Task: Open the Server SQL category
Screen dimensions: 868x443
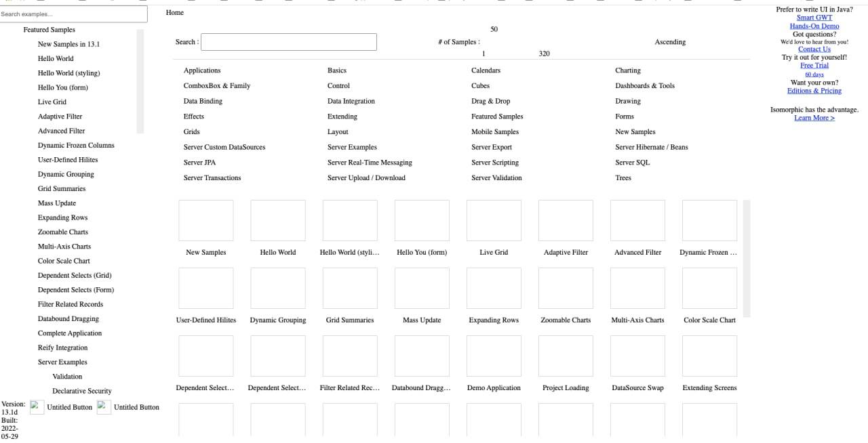Action: point(632,163)
